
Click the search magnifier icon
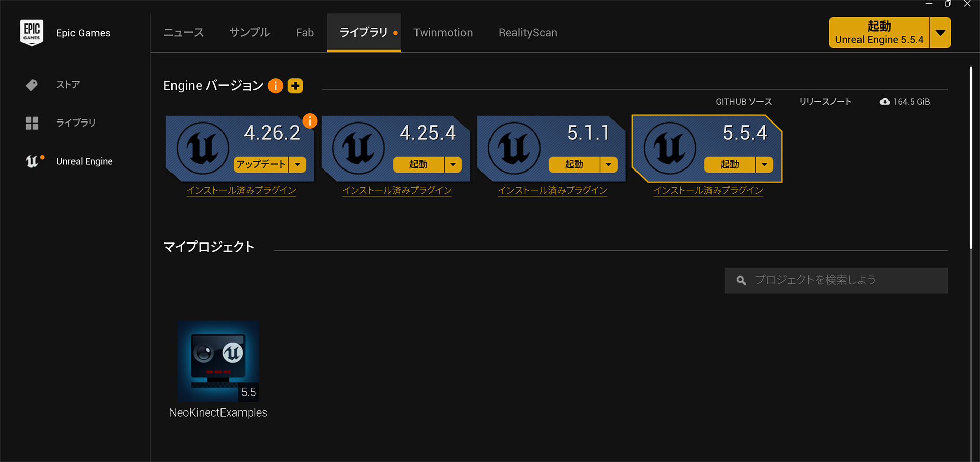point(741,280)
